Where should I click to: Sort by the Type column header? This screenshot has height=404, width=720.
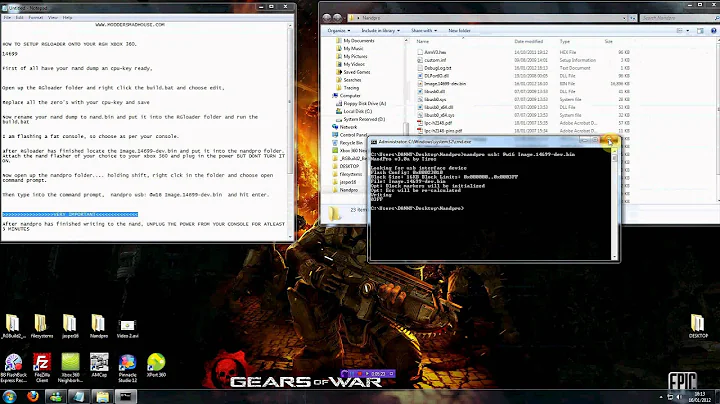click(x=564, y=41)
